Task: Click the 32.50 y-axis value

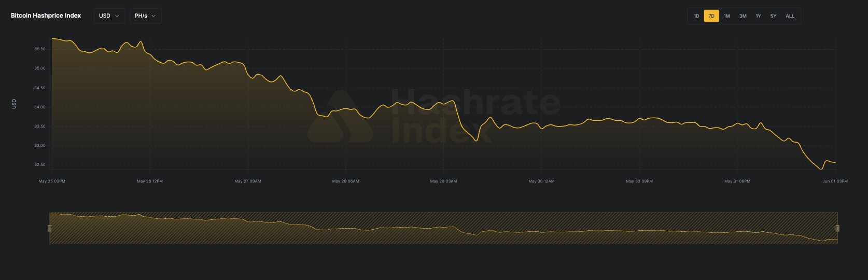Action: click(40, 164)
